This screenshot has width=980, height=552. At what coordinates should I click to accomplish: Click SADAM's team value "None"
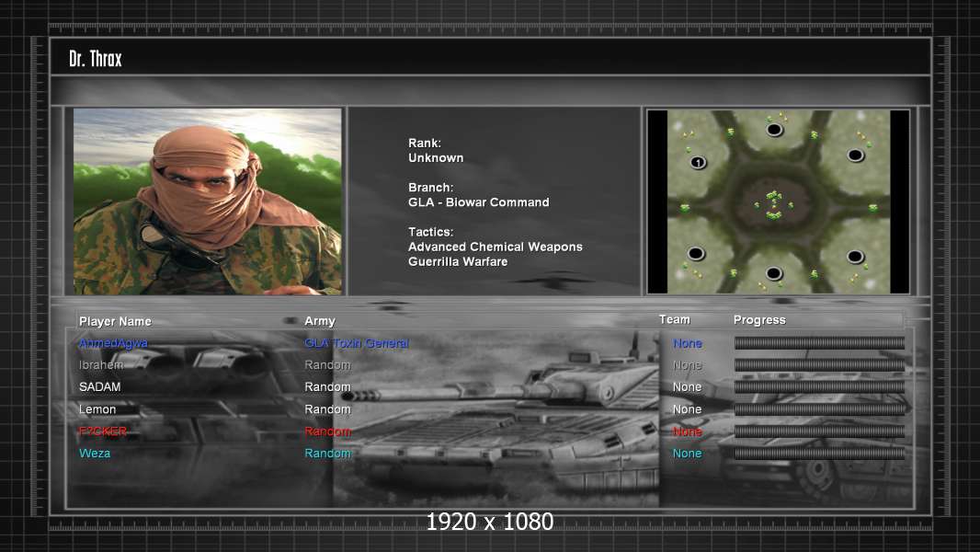(x=688, y=387)
